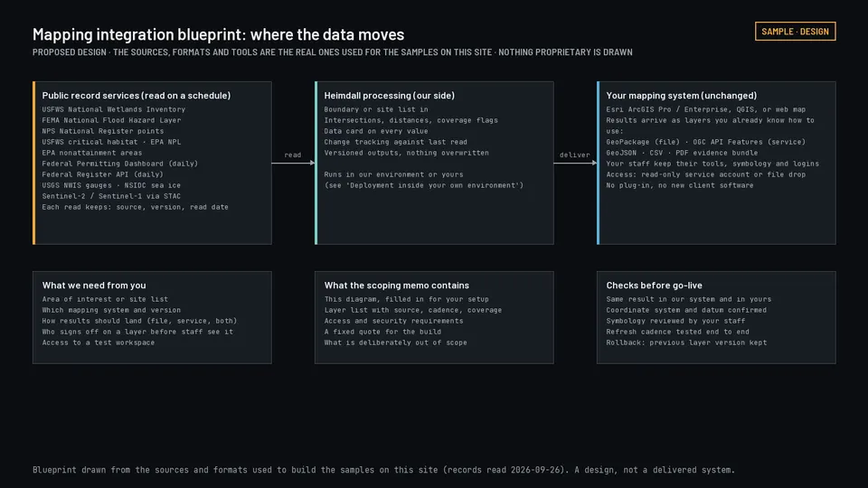Click 'Which mapping system and version' line
868x488 pixels.
tap(111, 310)
